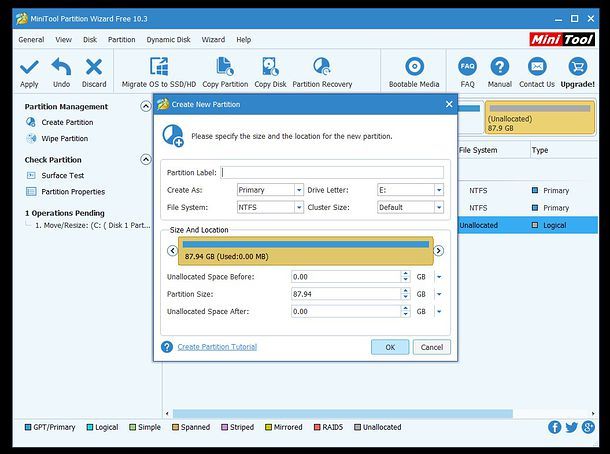Click the Unallocated Space Before field
This screenshot has width=610, height=454.
tap(345, 277)
